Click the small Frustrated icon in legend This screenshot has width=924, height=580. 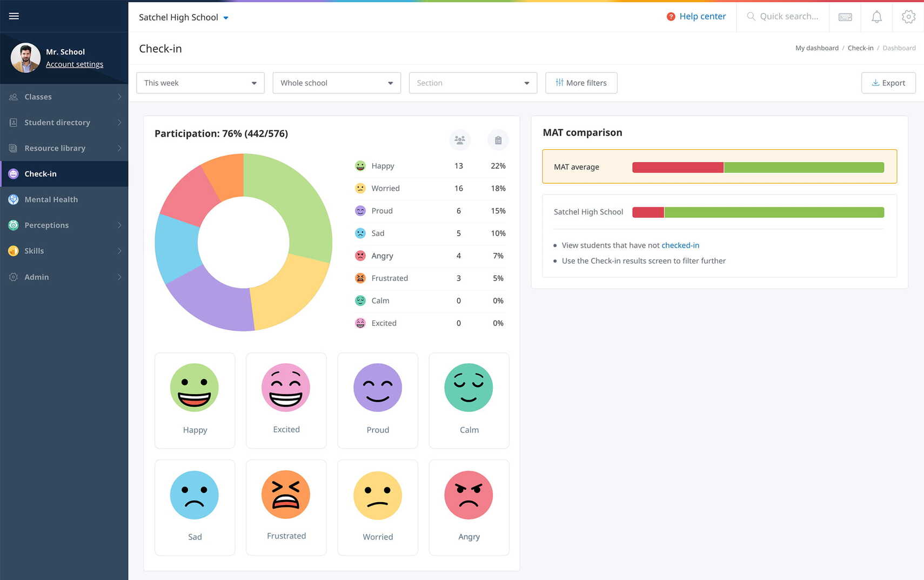click(360, 278)
